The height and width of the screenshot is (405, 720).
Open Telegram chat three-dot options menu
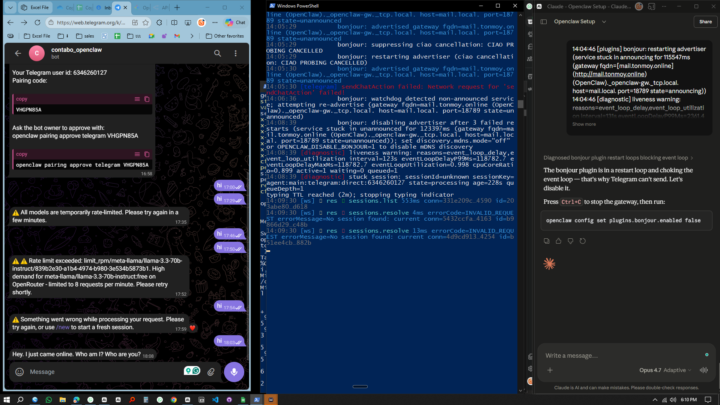click(236, 53)
